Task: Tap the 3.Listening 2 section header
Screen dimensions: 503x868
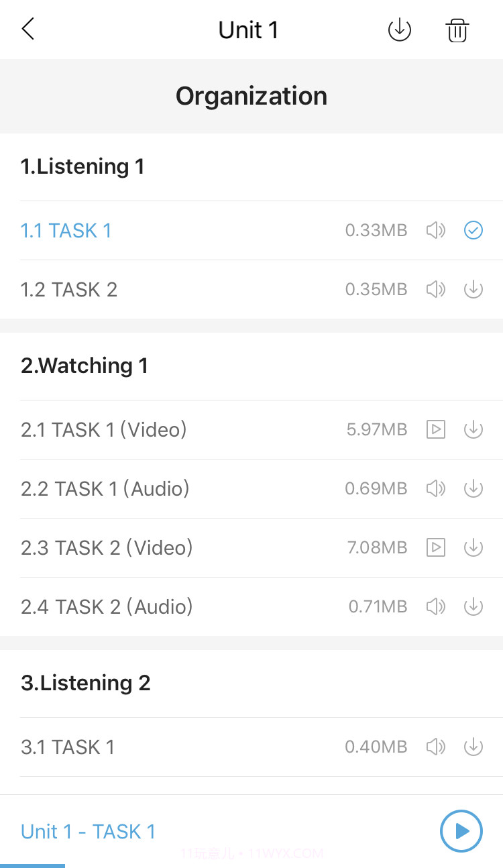Action: (86, 683)
